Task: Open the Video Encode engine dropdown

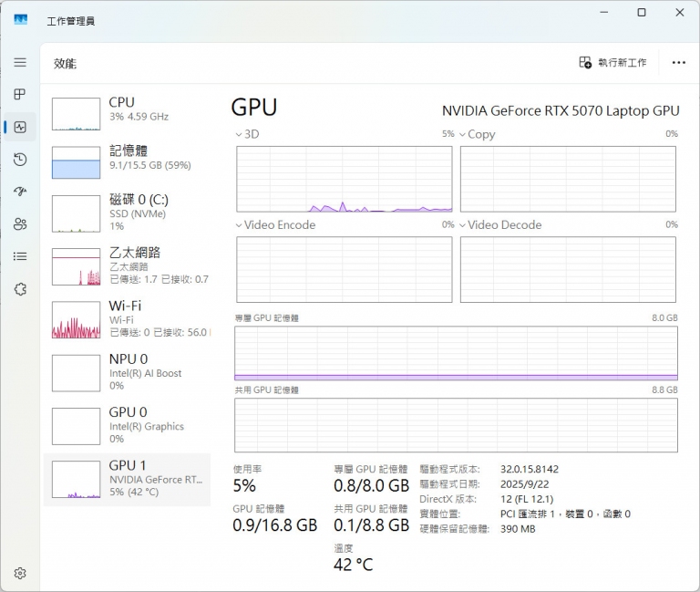Action: 275,224
